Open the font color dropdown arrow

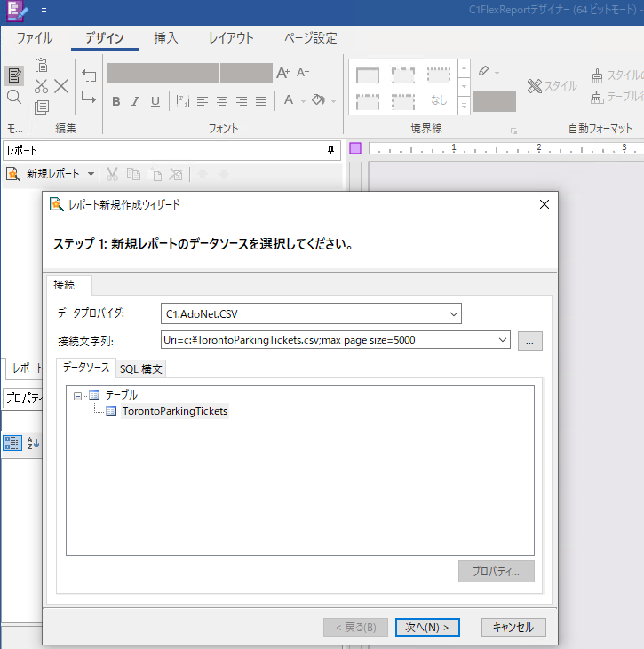pyautogui.click(x=303, y=101)
